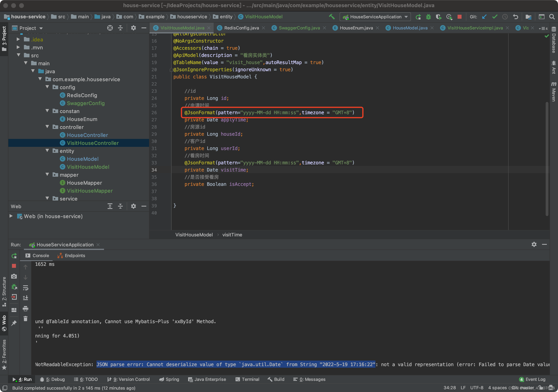
Task: Expand the .idea folder in tree
Action: click(18, 39)
